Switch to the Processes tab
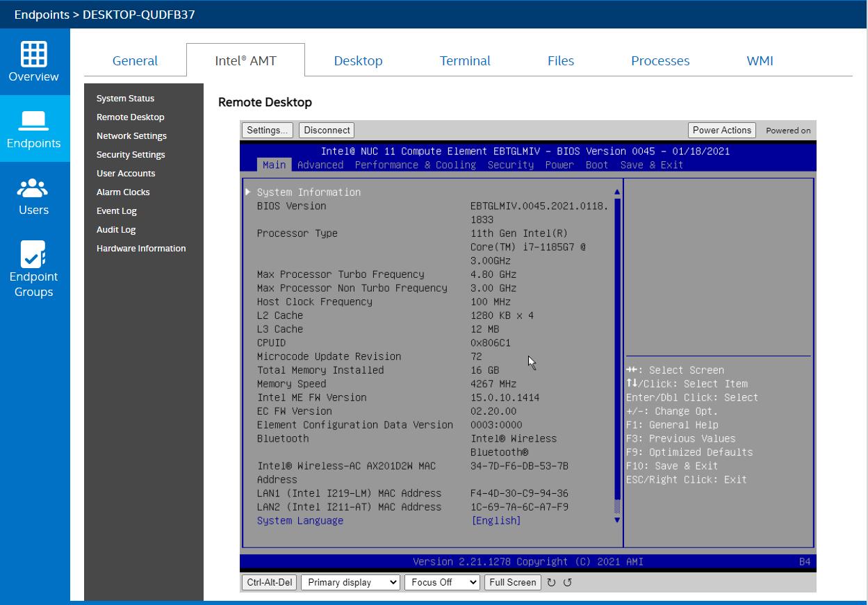 [660, 60]
